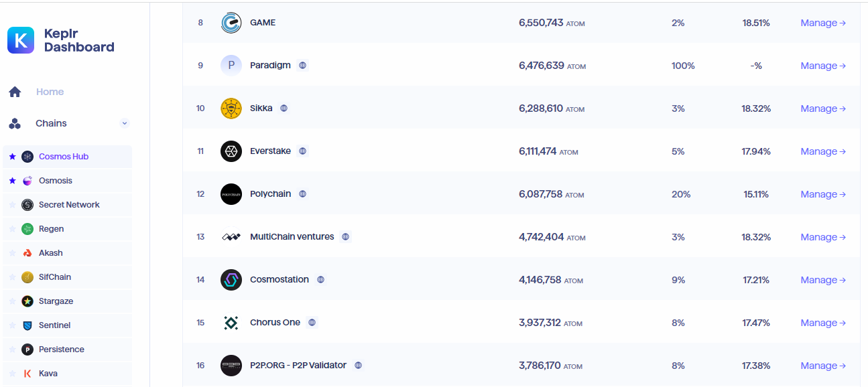Screen dimensions: 868x387
Task: Click the Sikka validator logo
Action: tap(231, 108)
